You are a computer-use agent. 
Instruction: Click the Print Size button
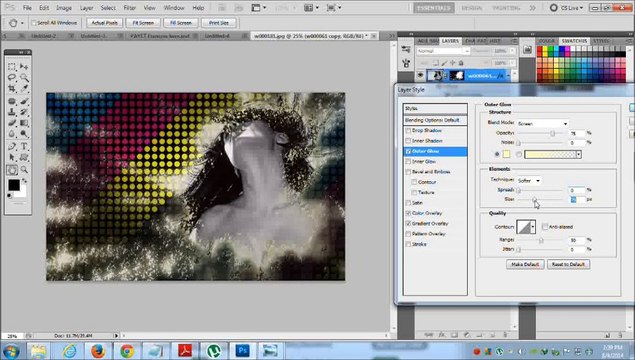point(219,23)
